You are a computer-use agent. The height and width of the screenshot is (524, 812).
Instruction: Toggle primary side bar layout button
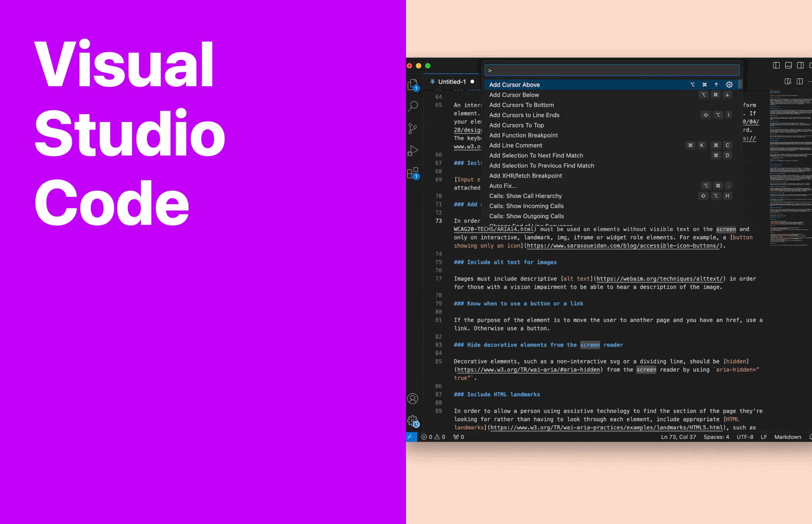click(776, 66)
